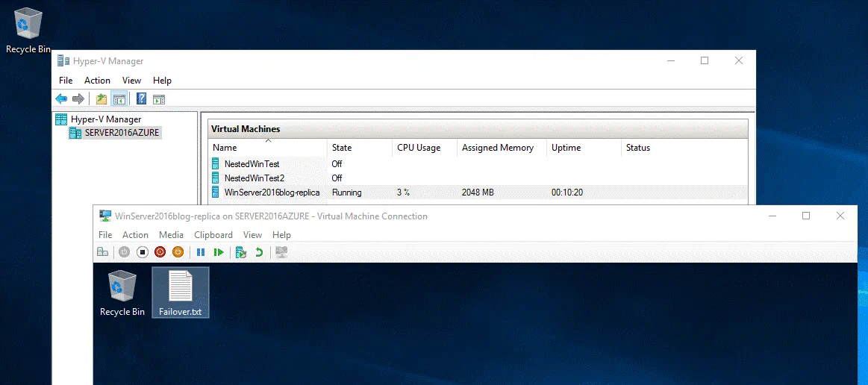
Task: Open the Clipboard menu
Action: 213,235
